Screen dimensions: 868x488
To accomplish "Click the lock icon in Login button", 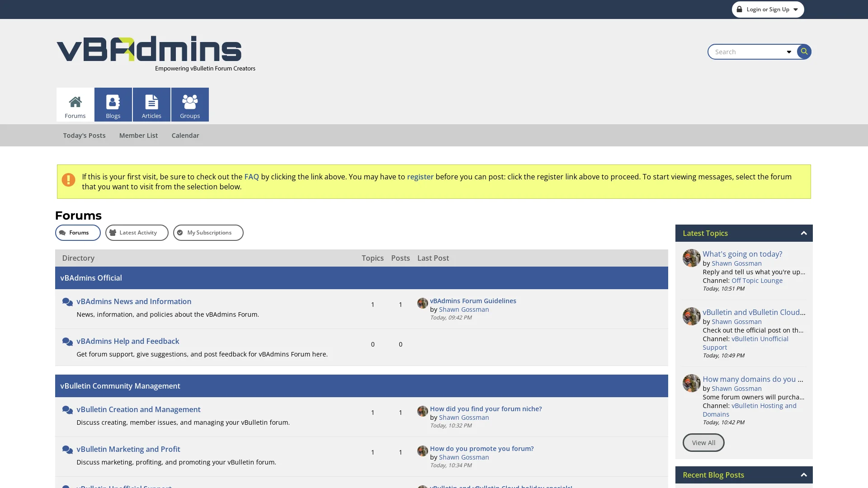I will coord(739,9).
